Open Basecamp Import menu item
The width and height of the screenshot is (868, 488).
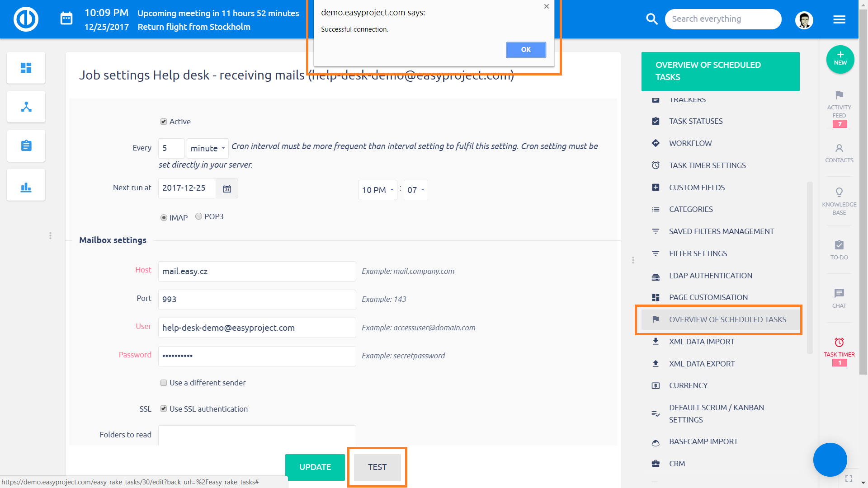703,441
